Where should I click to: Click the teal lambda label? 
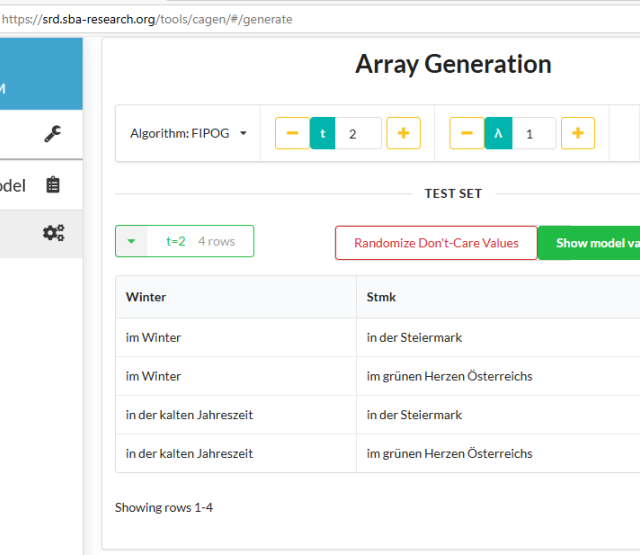pyautogui.click(x=498, y=133)
